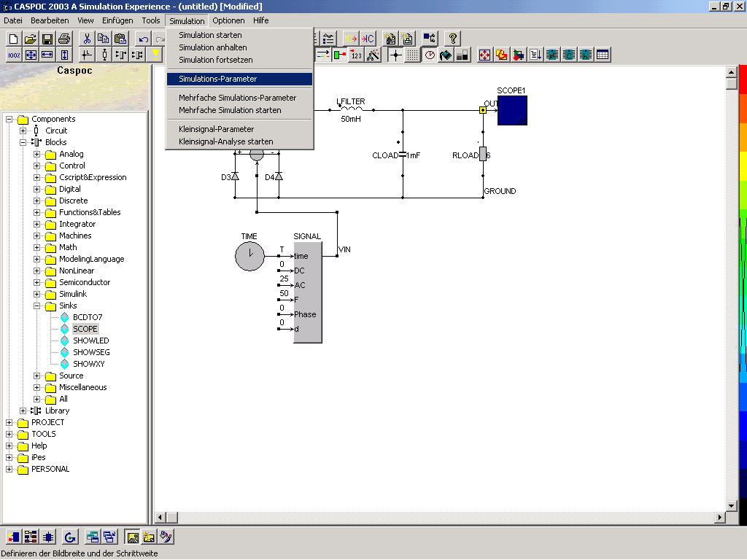Save the schematic with the floppy icon

47,39
